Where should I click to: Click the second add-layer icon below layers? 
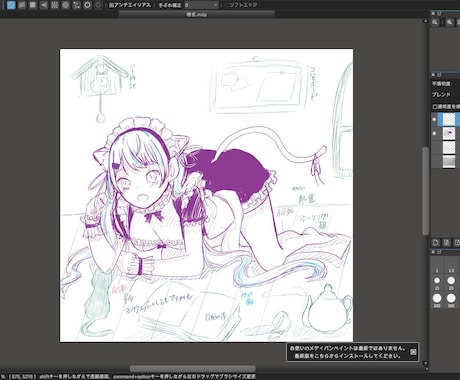tap(447, 243)
